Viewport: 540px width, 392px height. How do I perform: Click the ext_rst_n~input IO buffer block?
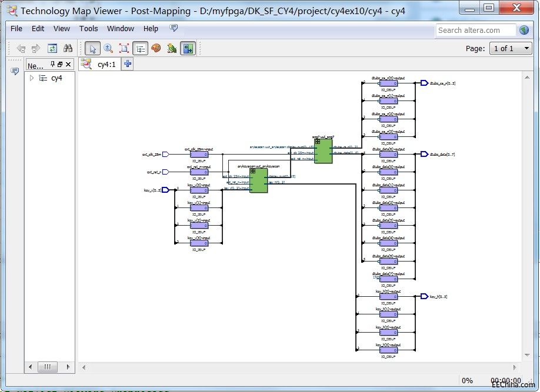click(x=199, y=172)
